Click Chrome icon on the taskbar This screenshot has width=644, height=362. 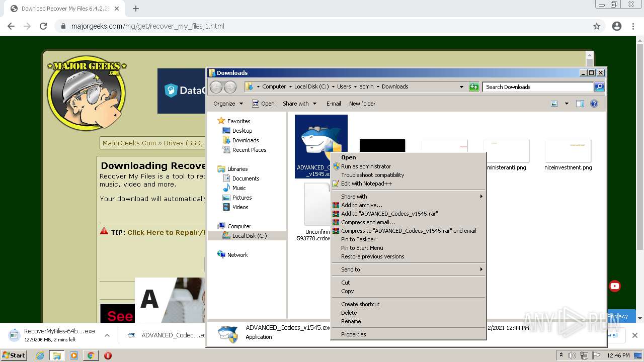pos(91,355)
